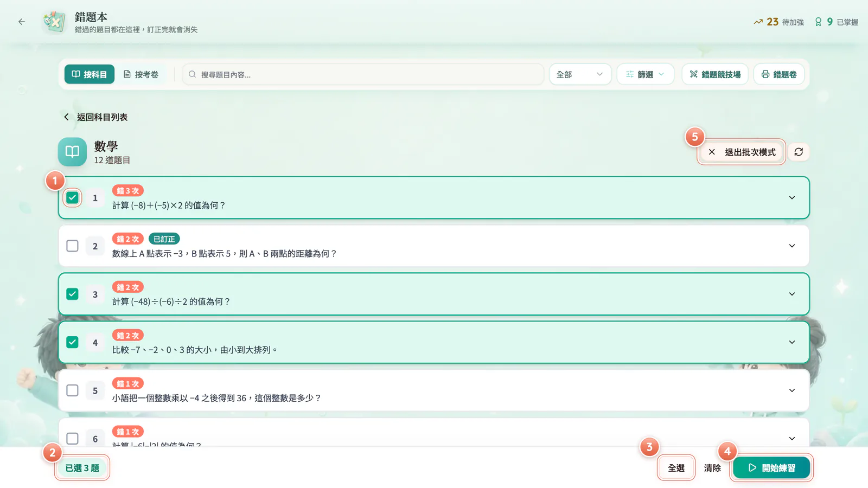Open 錯題競技場
The width and height of the screenshot is (868, 488).
tap(715, 74)
